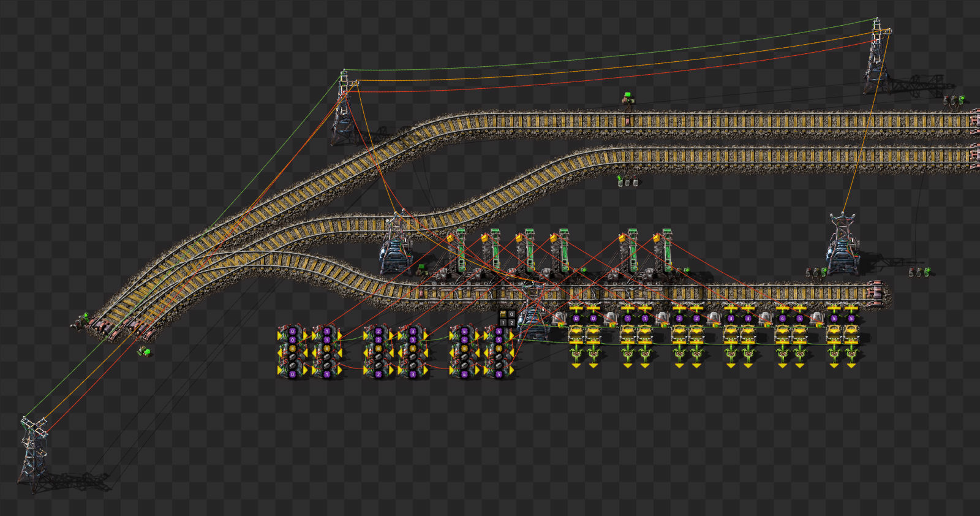Click the top signal 1 on second combinator column

point(327,332)
